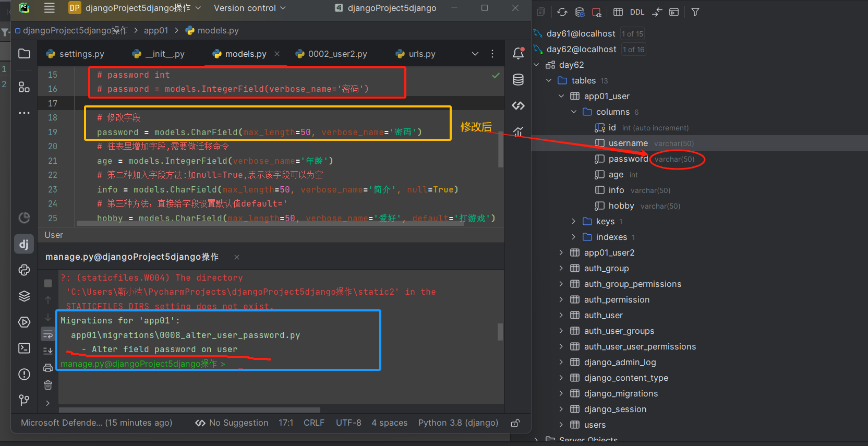Change the 4 spaces indent setting
The image size is (868, 446).
click(389, 423)
